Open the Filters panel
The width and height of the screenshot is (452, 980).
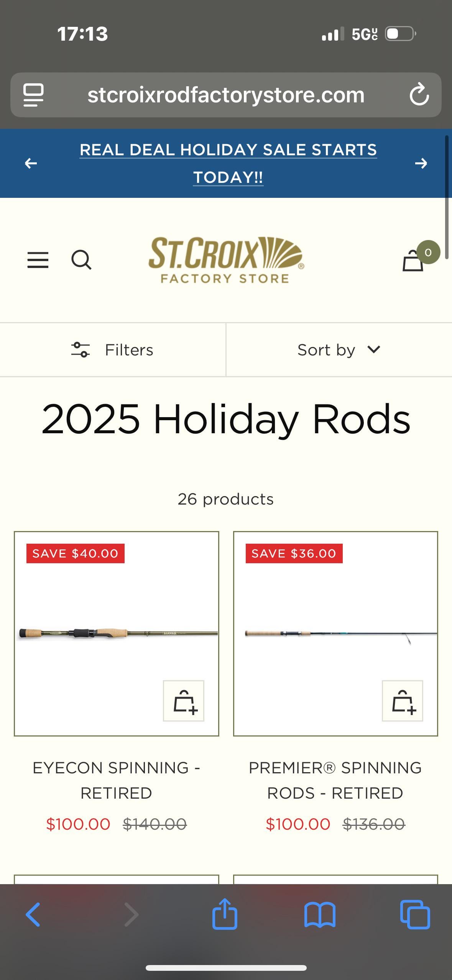[113, 350]
